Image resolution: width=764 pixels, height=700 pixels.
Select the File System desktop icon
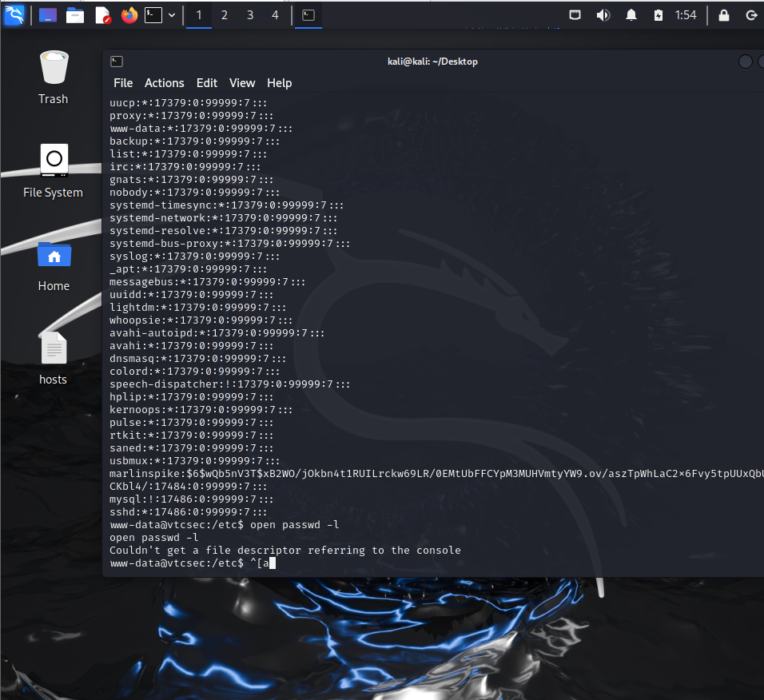pos(53,171)
